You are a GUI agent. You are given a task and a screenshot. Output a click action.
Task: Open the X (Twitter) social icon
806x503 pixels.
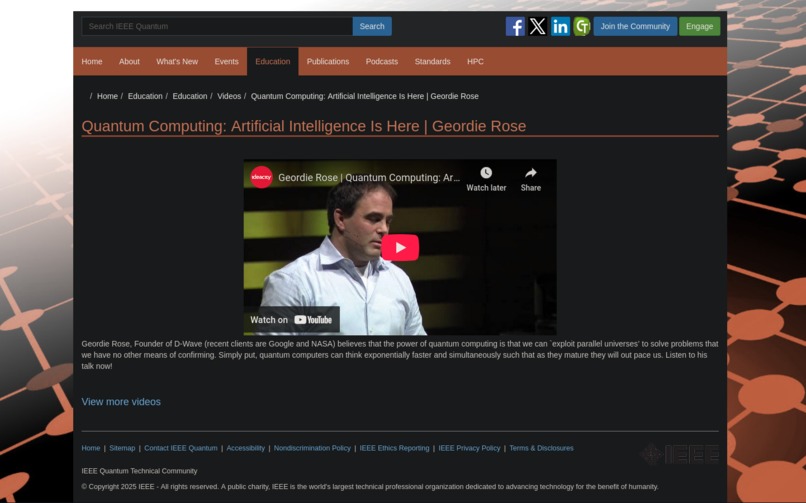tap(538, 26)
